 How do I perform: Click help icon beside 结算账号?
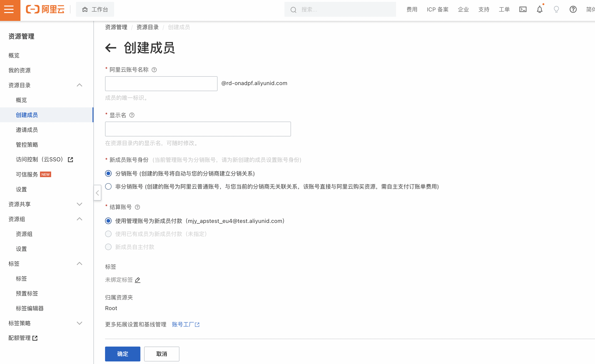point(137,207)
